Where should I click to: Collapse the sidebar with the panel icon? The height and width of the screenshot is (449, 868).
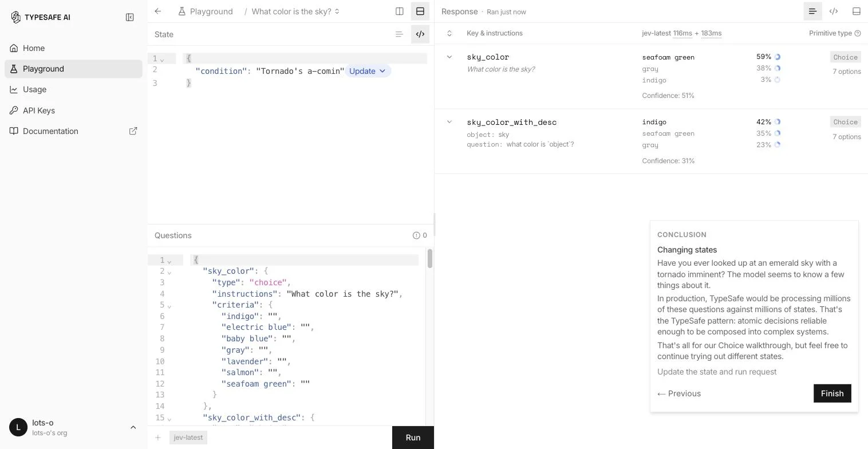click(x=130, y=17)
